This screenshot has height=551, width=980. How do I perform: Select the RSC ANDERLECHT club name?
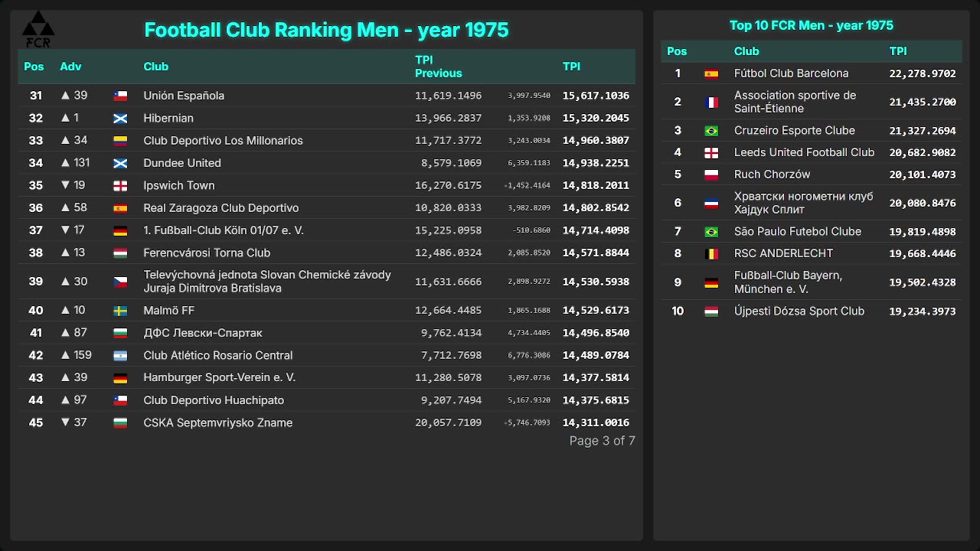pos(784,253)
